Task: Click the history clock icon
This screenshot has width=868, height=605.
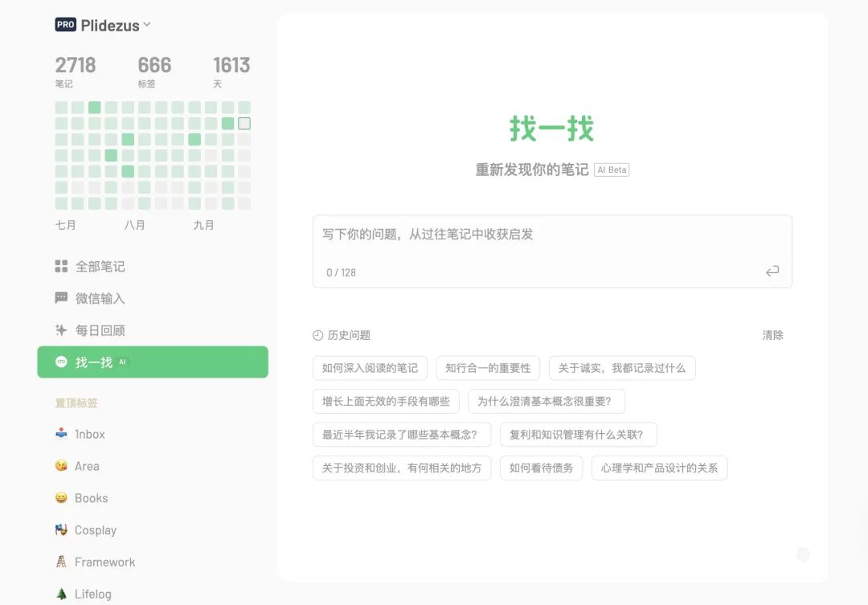Action: [x=317, y=335]
